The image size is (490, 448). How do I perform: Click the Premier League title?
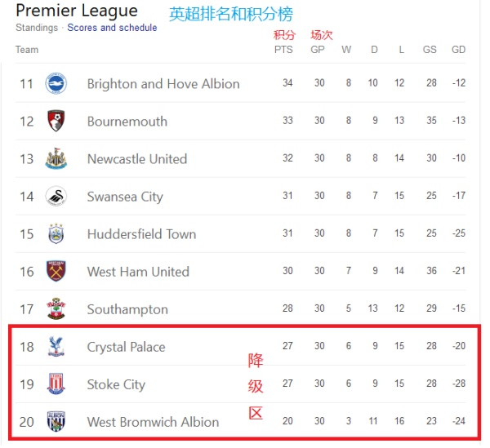[77, 11]
